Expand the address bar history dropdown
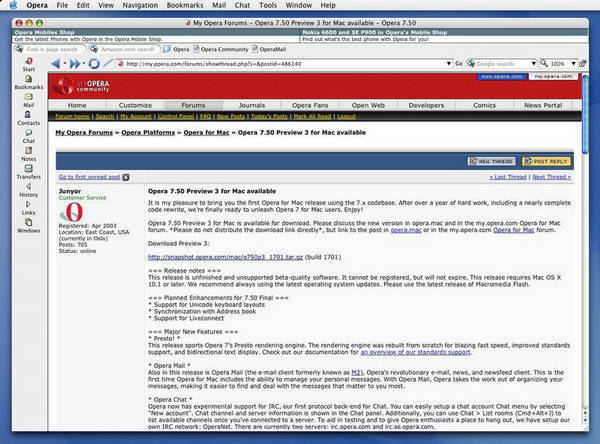Viewport: 600px width, 444px height. tap(448, 64)
